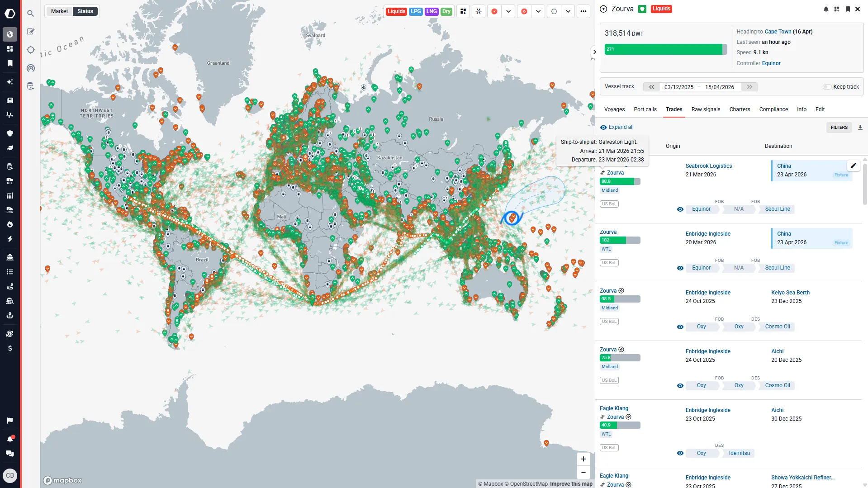
Task: Step vessel track dates forward
Action: tap(749, 87)
